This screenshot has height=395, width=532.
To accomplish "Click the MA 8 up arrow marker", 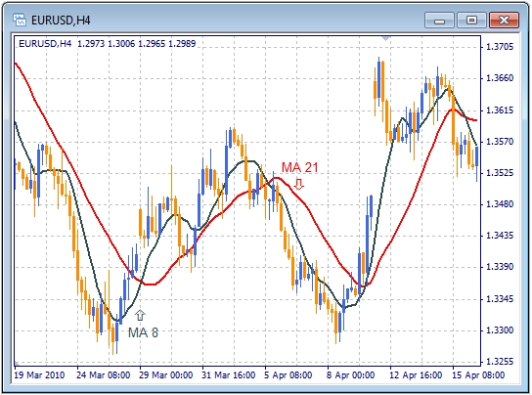I will [x=140, y=315].
